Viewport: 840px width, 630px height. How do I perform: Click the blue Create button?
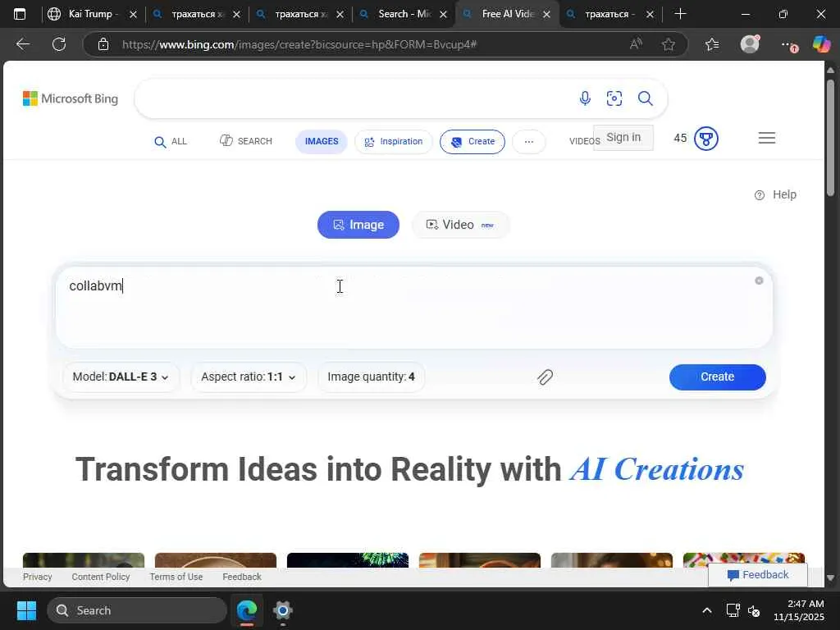[717, 377]
